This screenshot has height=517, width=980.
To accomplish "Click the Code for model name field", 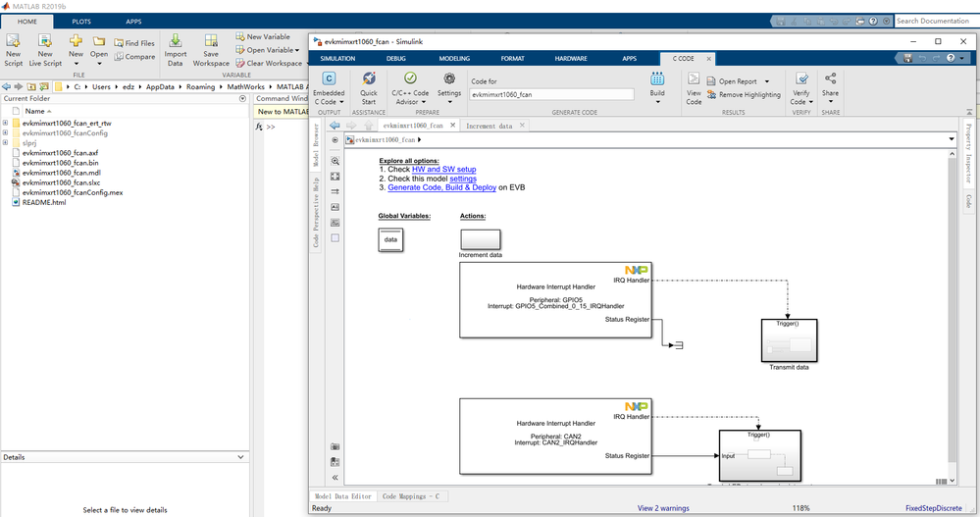I will click(x=551, y=94).
